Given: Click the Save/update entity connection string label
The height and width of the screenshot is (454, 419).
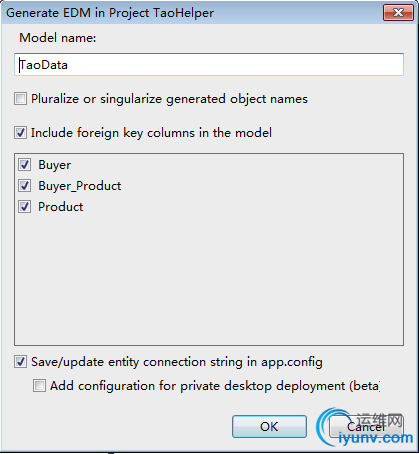Looking at the screenshot, I should tap(177, 362).
